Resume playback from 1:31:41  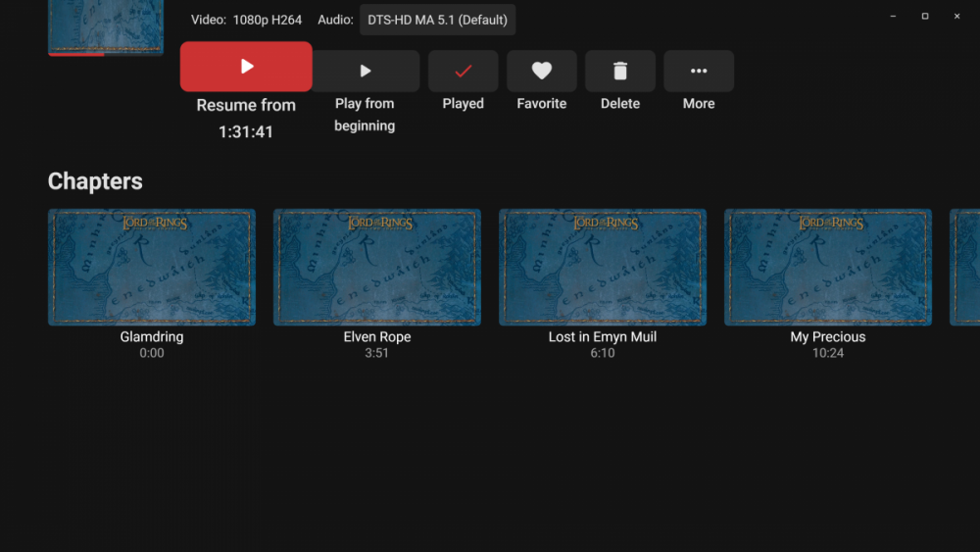click(x=246, y=67)
